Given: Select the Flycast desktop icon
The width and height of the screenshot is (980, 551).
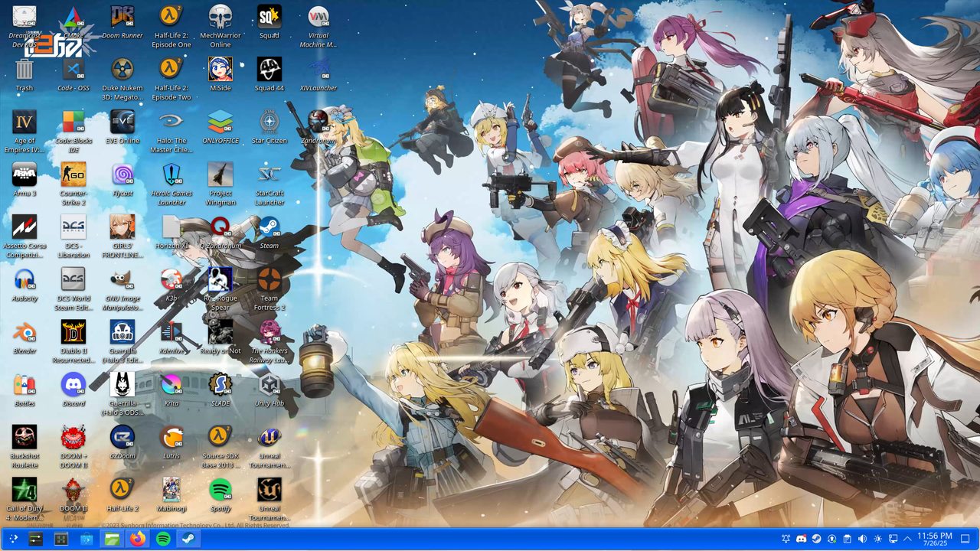Looking at the screenshot, I should click(x=122, y=174).
